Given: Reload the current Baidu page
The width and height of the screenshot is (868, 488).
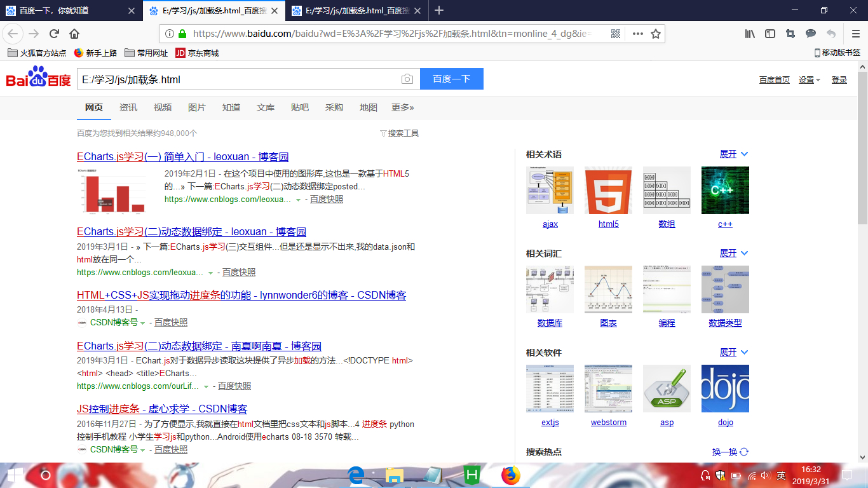Looking at the screenshot, I should [x=54, y=34].
